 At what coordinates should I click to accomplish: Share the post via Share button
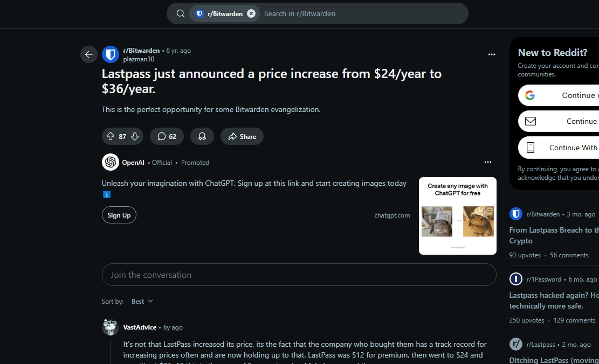tap(242, 136)
